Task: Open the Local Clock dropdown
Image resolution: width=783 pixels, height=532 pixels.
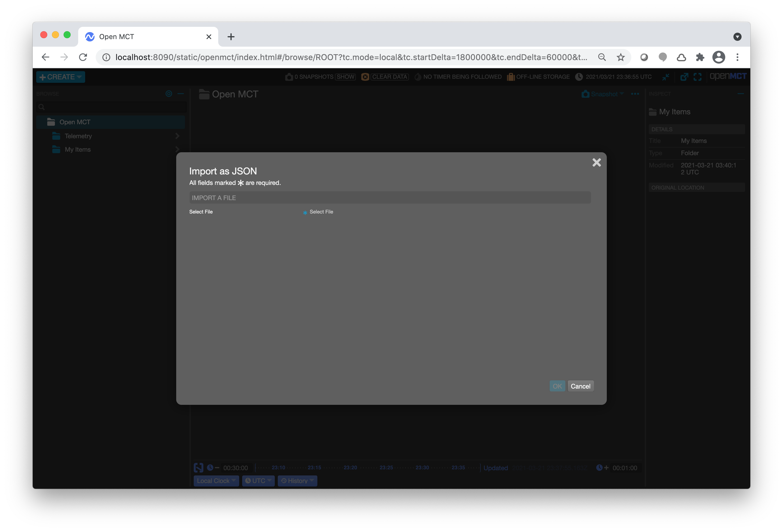Action: click(216, 481)
